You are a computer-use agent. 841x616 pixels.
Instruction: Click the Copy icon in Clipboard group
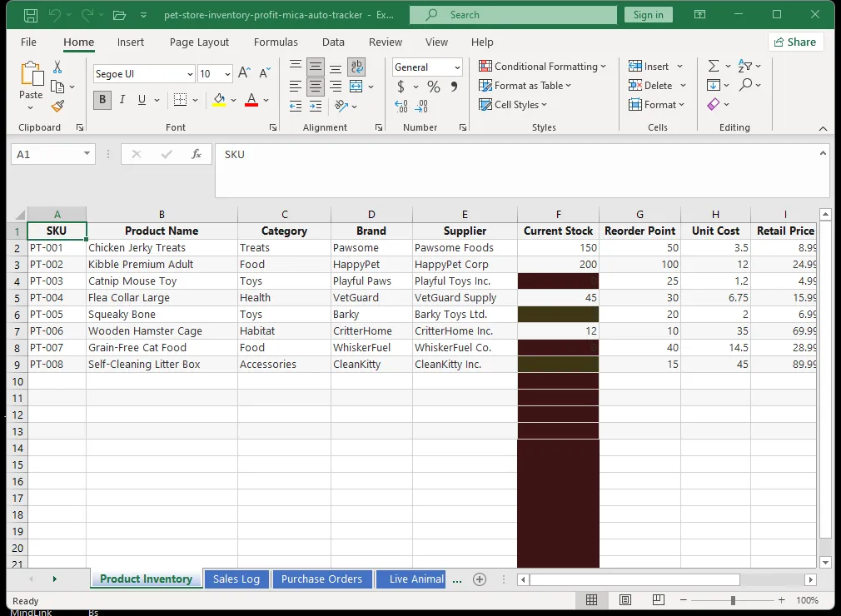[57, 87]
